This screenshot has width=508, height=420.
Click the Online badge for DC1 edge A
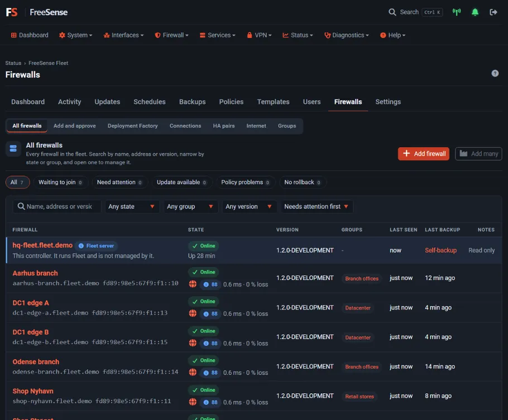[203, 302]
